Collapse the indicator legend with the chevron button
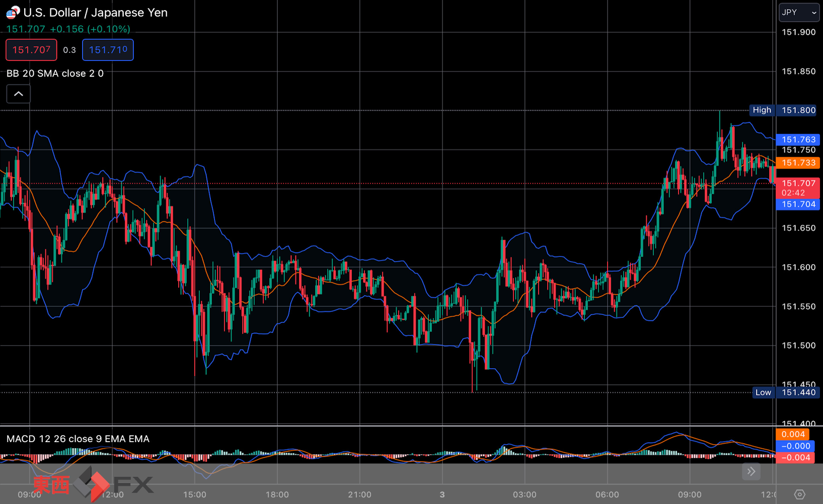823x504 pixels. coord(19,94)
